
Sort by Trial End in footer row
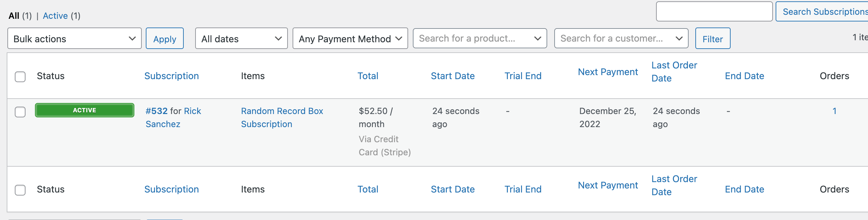coord(523,189)
